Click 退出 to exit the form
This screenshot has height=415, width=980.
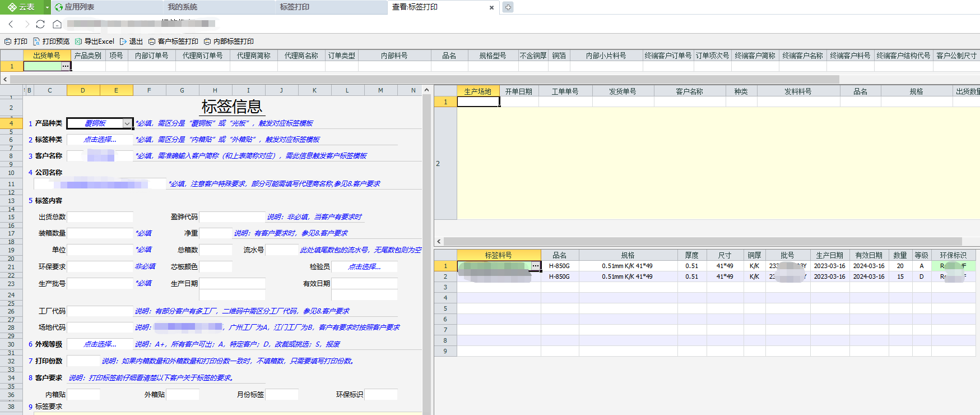pos(131,41)
